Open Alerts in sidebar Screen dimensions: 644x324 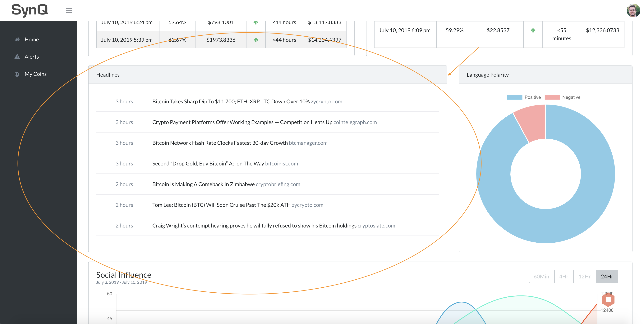(32, 57)
